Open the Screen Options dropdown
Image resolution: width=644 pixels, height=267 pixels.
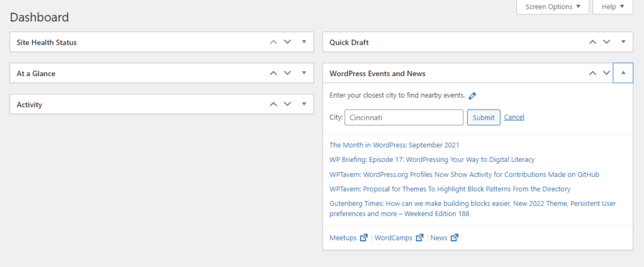coord(552,6)
